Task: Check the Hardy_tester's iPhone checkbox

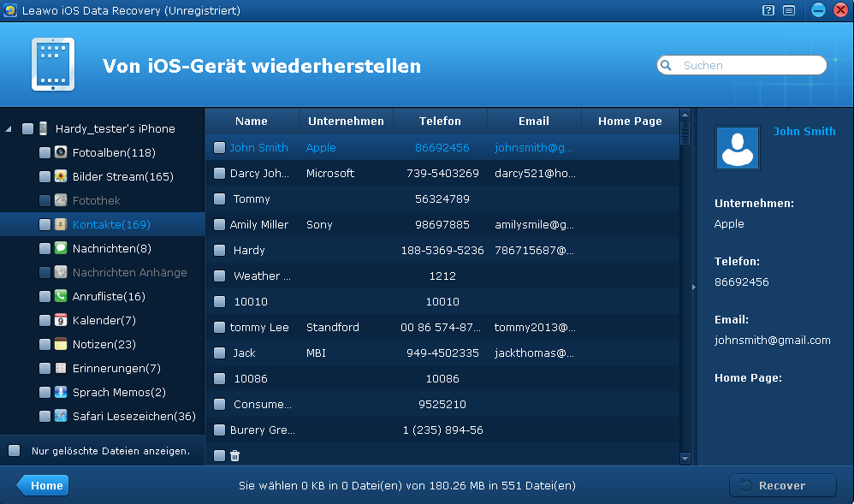Action: [x=27, y=128]
